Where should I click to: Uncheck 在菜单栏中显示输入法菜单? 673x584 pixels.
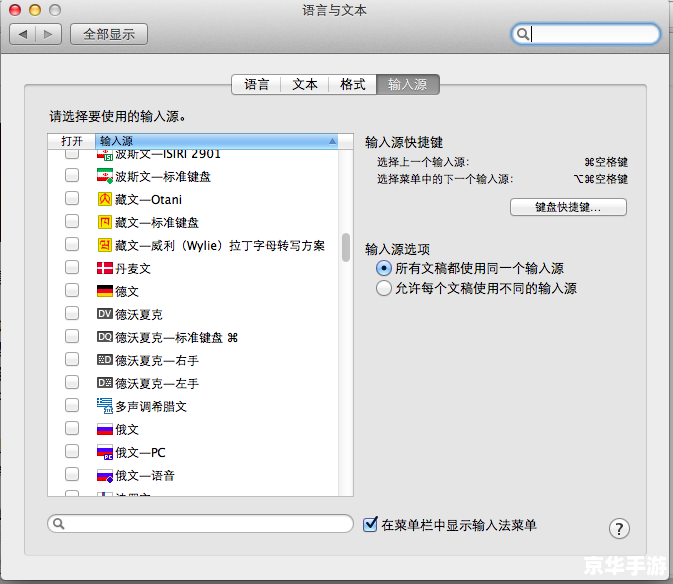pyautogui.click(x=370, y=524)
